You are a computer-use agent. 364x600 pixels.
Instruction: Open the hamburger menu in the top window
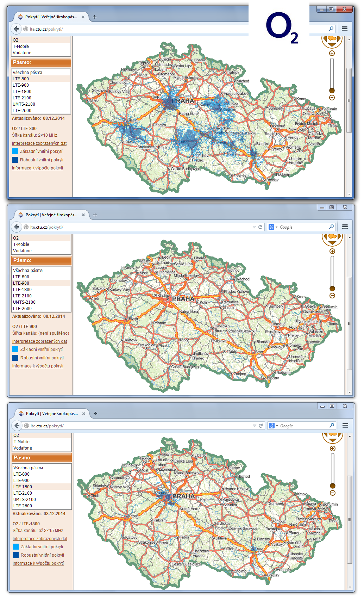345,29
